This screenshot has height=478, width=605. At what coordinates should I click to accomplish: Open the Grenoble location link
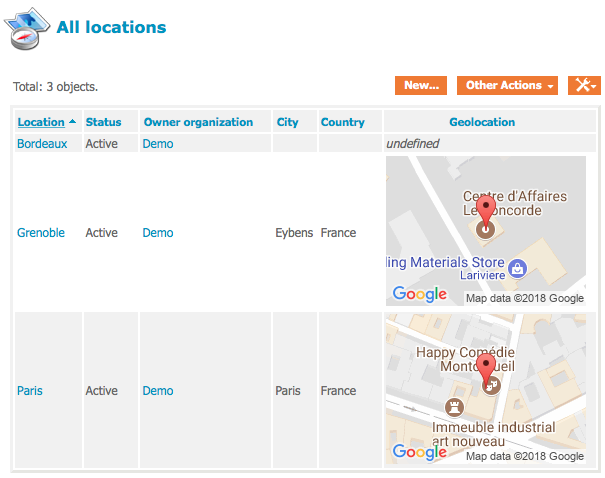(x=41, y=233)
